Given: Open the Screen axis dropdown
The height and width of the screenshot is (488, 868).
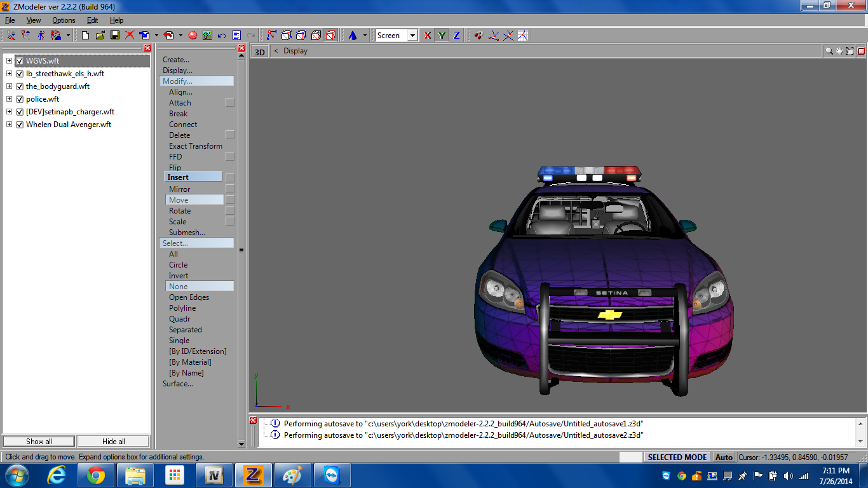Looking at the screenshot, I should [412, 36].
